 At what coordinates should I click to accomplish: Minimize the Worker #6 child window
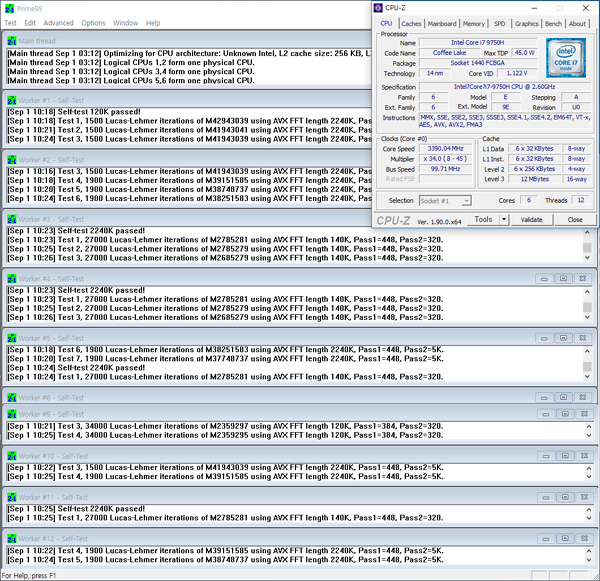pyautogui.click(x=544, y=398)
